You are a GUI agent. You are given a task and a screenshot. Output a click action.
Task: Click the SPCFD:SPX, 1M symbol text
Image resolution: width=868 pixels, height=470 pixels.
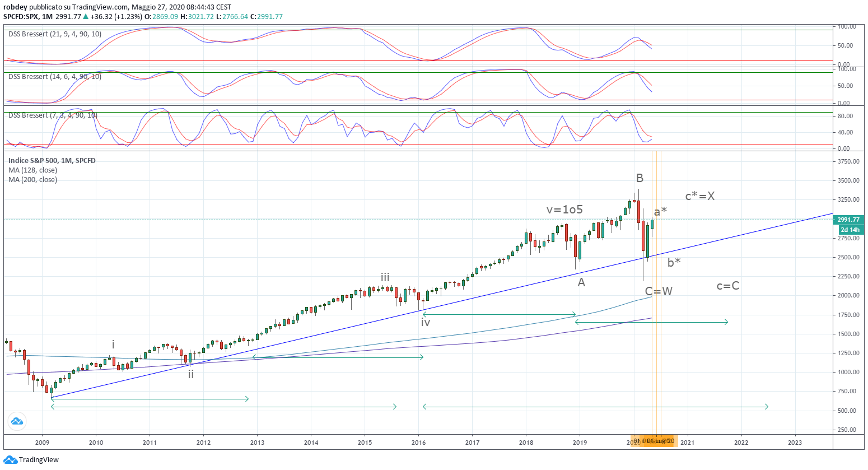pos(28,17)
